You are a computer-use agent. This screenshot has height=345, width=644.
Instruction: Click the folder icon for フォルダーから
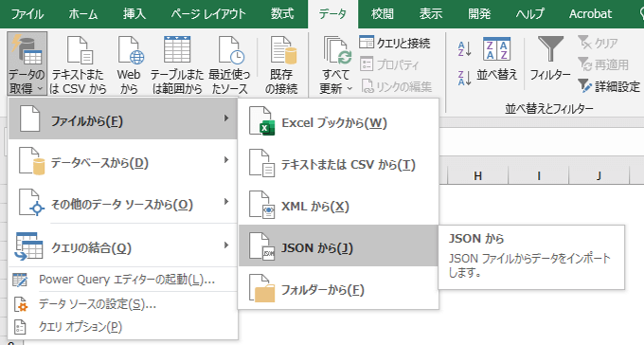(262, 289)
